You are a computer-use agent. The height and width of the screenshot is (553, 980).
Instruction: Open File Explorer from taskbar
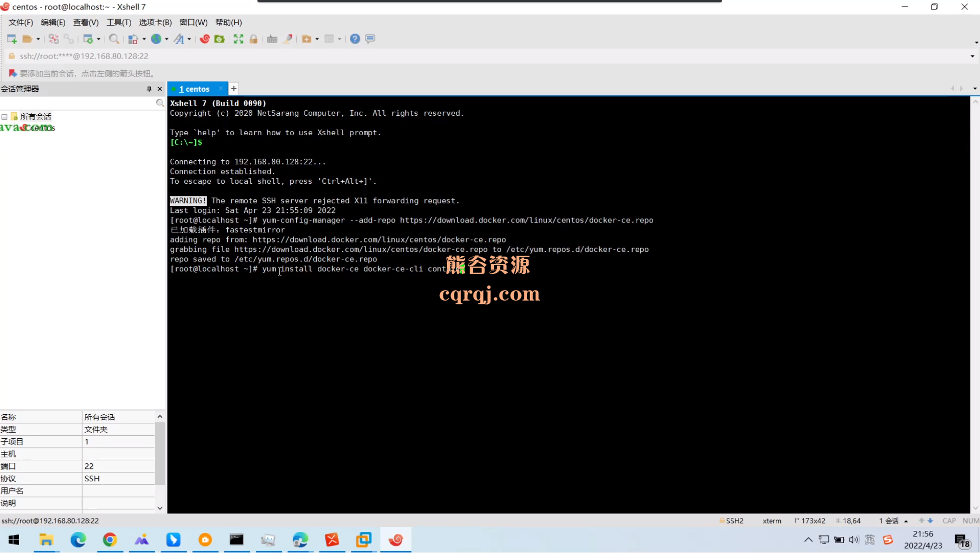[x=47, y=540]
